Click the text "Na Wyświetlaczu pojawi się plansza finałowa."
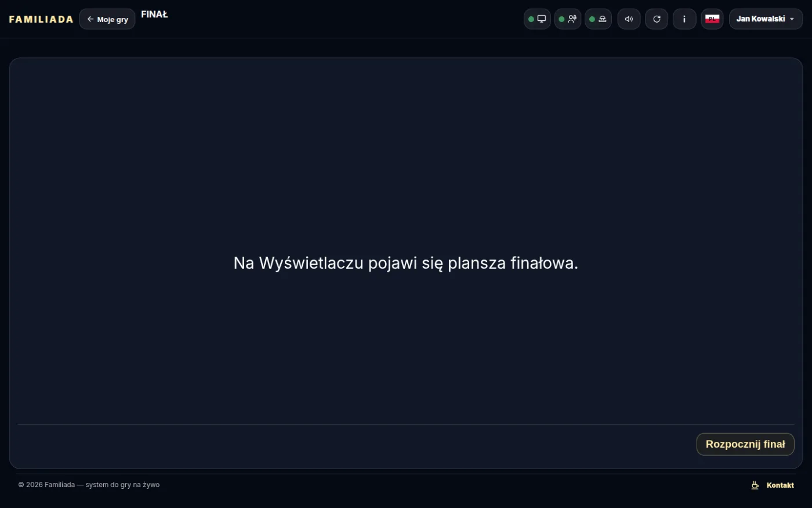The image size is (812, 508). pyautogui.click(x=406, y=263)
